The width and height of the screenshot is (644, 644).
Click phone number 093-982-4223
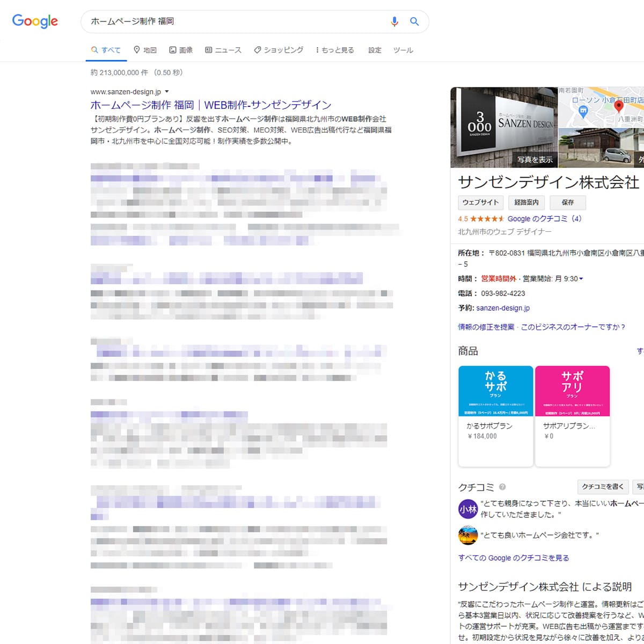pyautogui.click(x=503, y=294)
